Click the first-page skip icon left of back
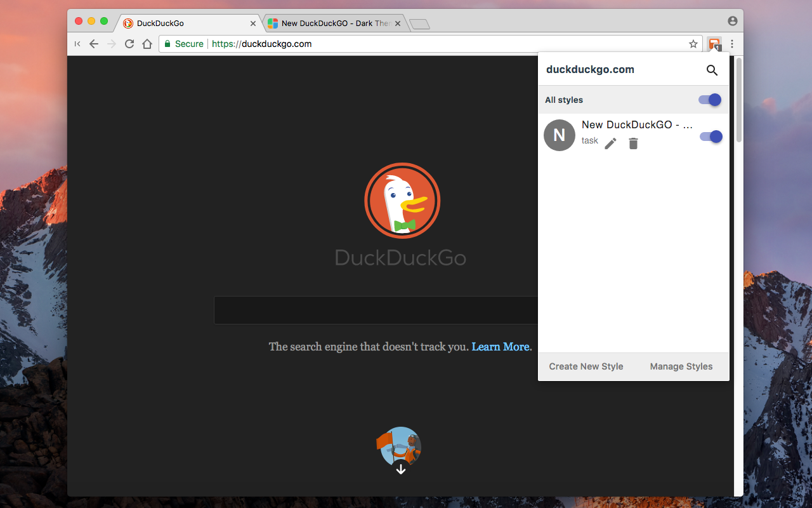The height and width of the screenshot is (508, 812). [x=77, y=44]
